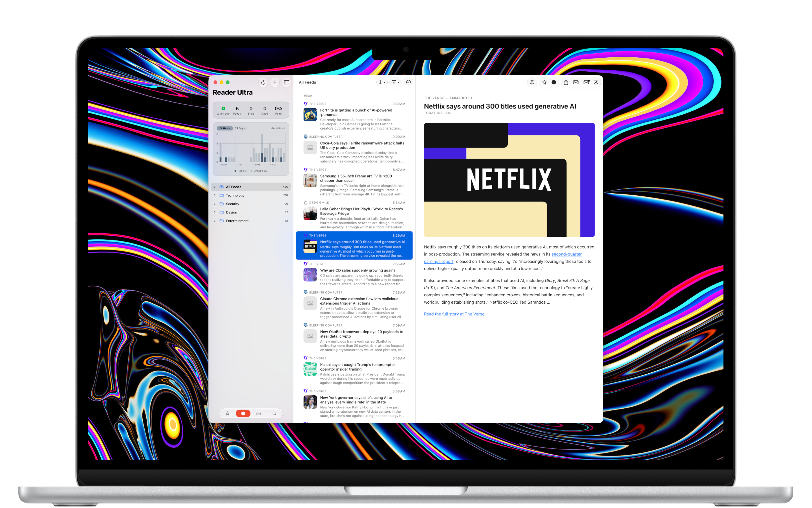
Task: Open article in web view with globe icon
Action: pos(532,82)
